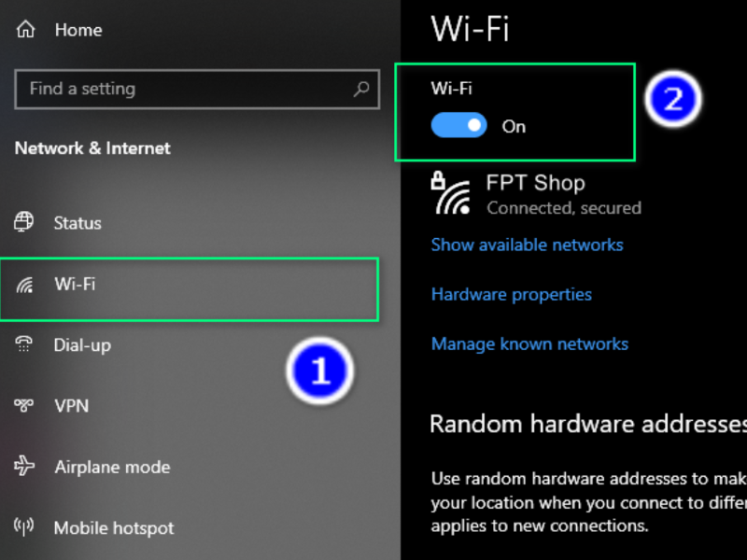The width and height of the screenshot is (747, 560).
Task: Click the Mobile hotspot antenna icon
Action: pos(24,526)
